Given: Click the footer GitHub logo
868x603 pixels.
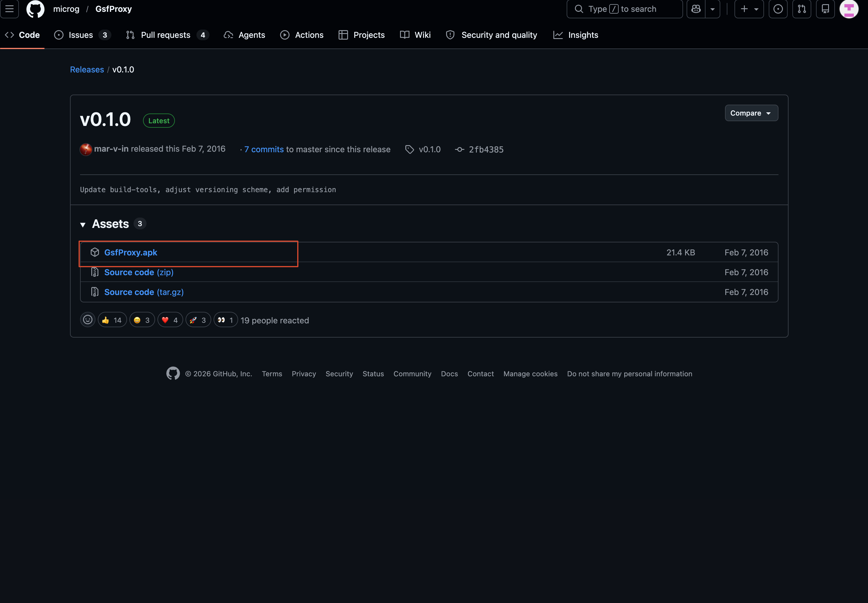Looking at the screenshot, I should click(x=173, y=374).
